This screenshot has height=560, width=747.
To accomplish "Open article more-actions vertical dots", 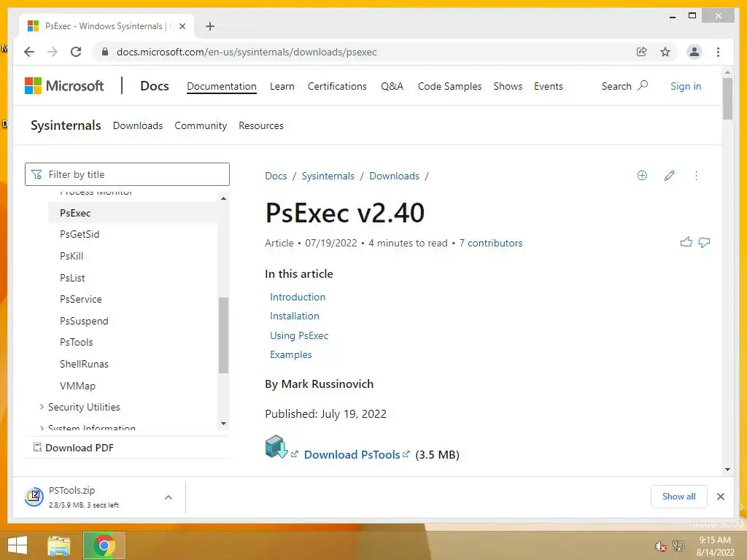I will [x=696, y=176].
